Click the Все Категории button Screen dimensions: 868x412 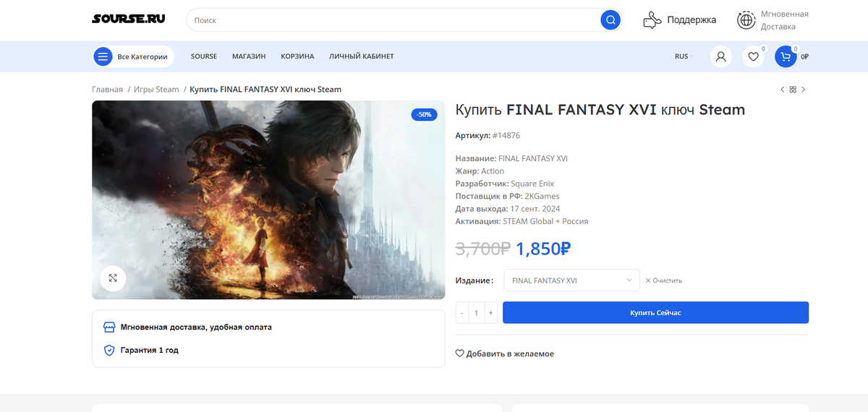[134, 56]
